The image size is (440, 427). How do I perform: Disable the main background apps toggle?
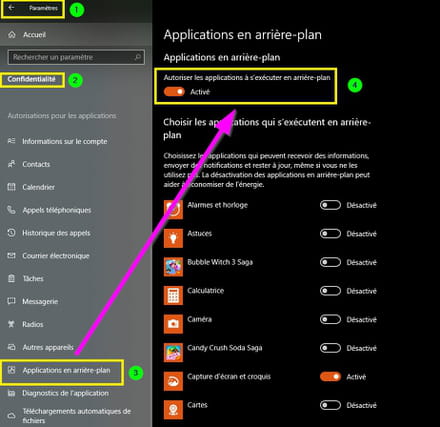click(174, 92)
